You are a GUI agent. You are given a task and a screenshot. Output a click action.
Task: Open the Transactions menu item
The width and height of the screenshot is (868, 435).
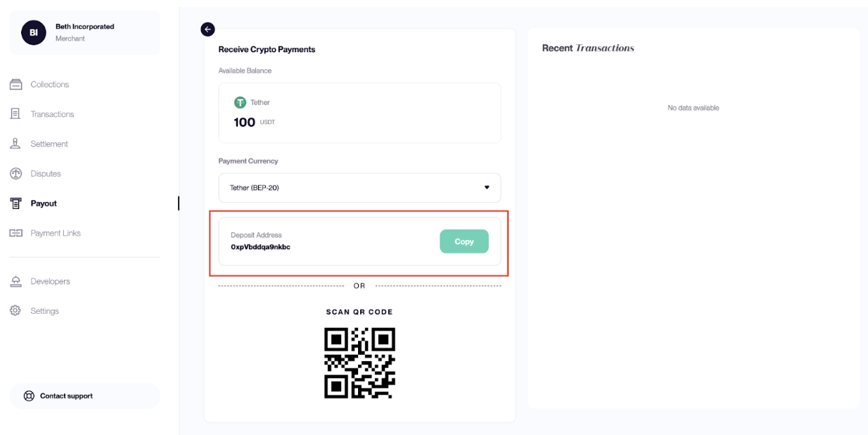coord(52,114)
